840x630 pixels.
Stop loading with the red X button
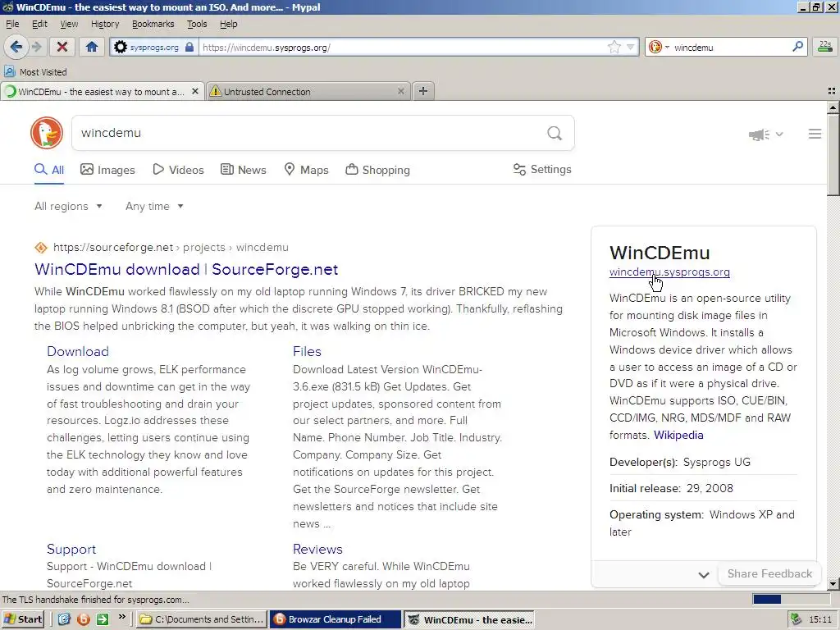[62, 47]
